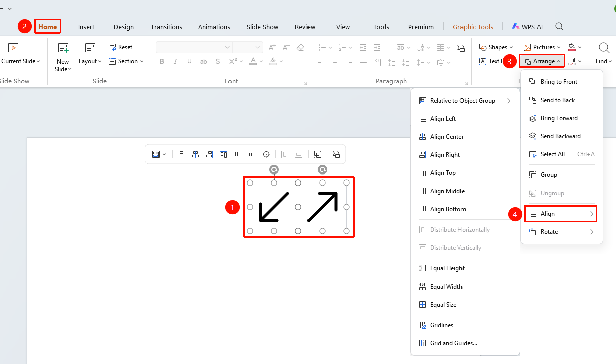Choose Equal Size in the Align submenu
The image size is (616, 364).
point(465,305)
